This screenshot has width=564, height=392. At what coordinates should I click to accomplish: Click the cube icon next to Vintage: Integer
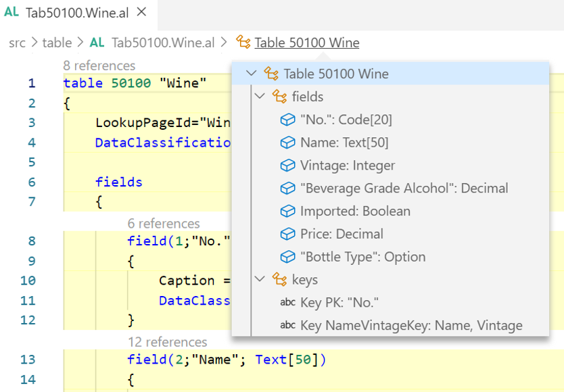coord(287,166)
